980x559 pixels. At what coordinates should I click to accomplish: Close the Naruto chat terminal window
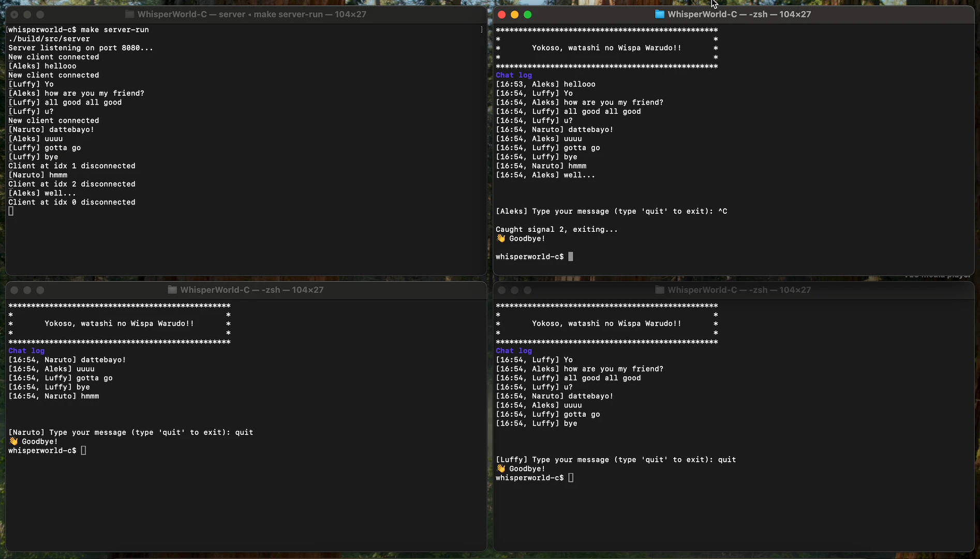[14, 290]
